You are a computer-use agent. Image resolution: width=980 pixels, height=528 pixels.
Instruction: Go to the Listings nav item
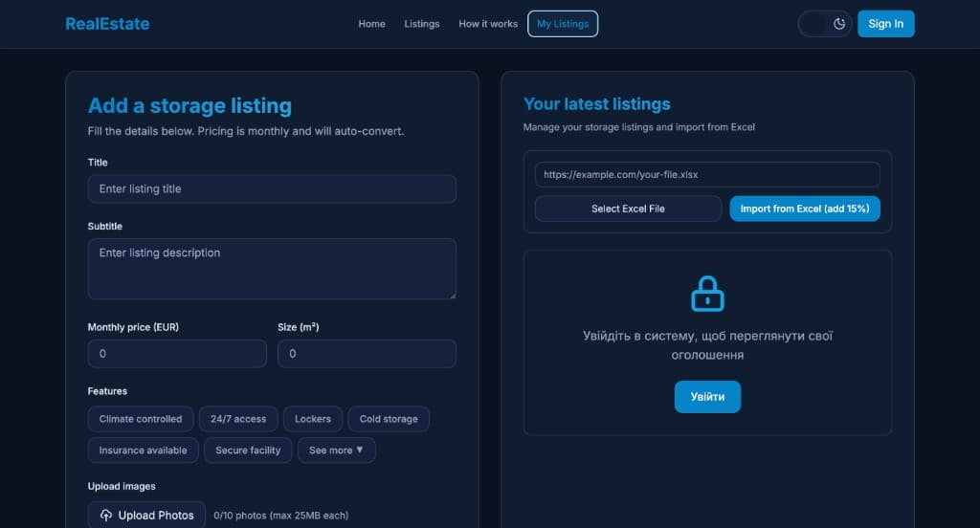coord(422,24)
